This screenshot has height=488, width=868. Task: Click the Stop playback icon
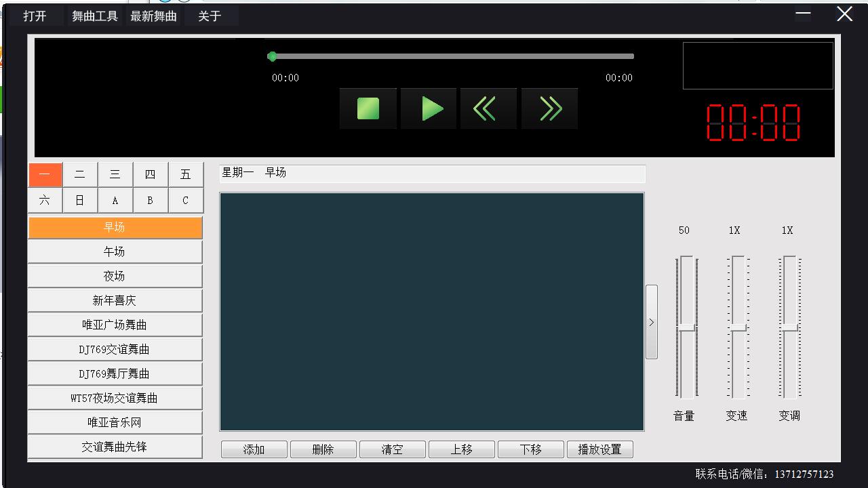368,108
